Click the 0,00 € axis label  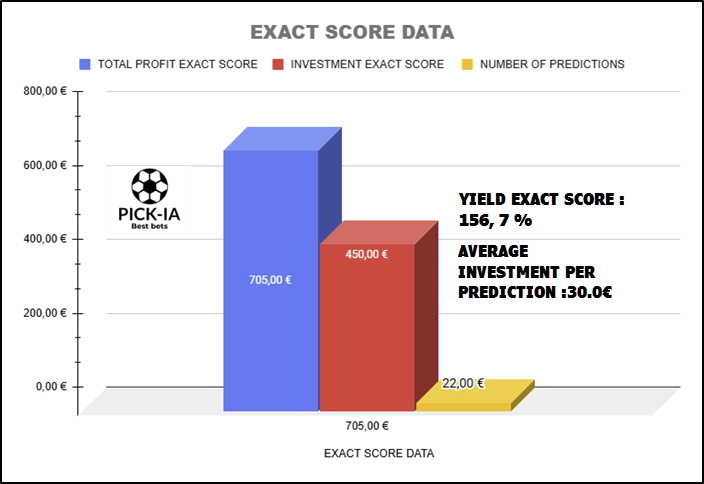click(51, 387)
